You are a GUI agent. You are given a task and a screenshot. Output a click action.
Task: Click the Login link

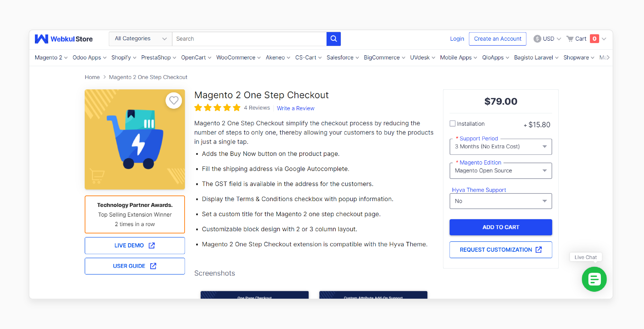(457, 39)
